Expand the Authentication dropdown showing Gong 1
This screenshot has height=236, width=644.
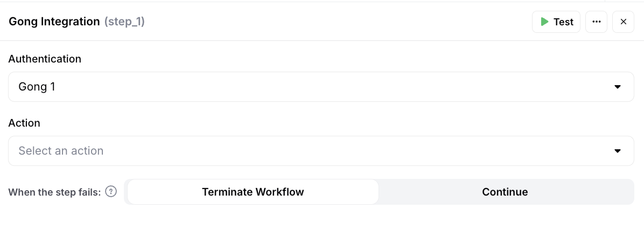321,87
